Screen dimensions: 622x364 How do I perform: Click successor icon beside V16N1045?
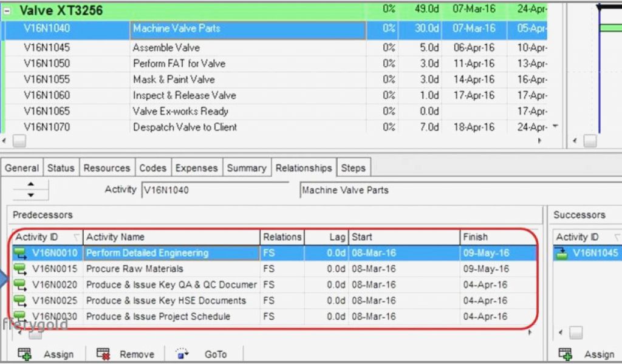(x=562, y=253)
